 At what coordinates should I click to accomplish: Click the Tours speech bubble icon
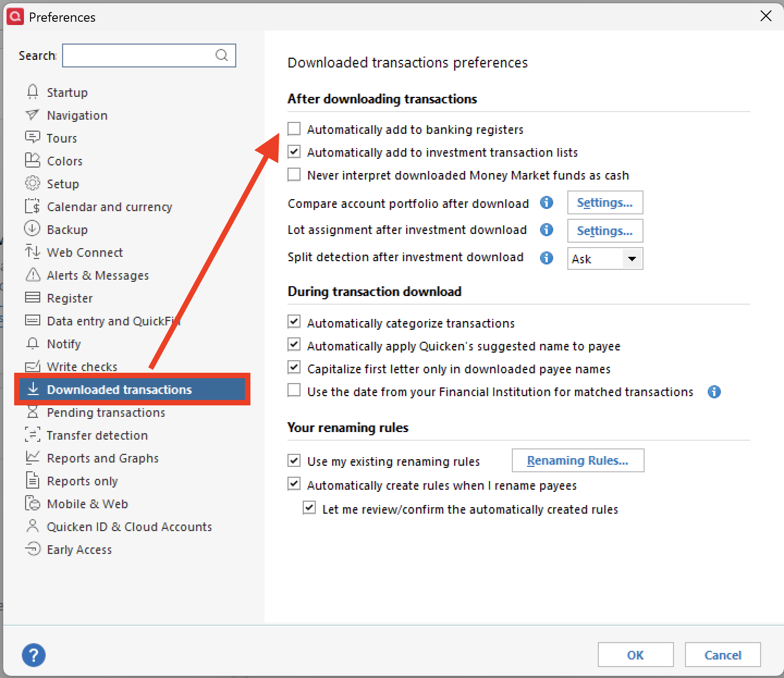33,138
